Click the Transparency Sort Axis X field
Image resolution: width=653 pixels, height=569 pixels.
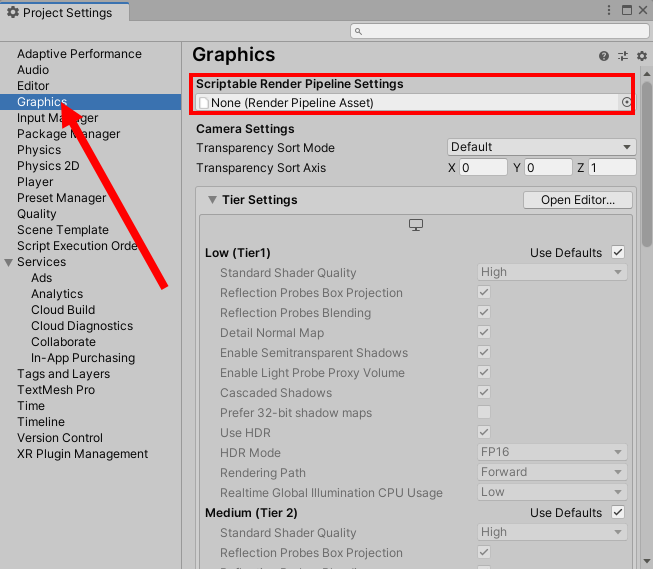(x=483, y=167)
